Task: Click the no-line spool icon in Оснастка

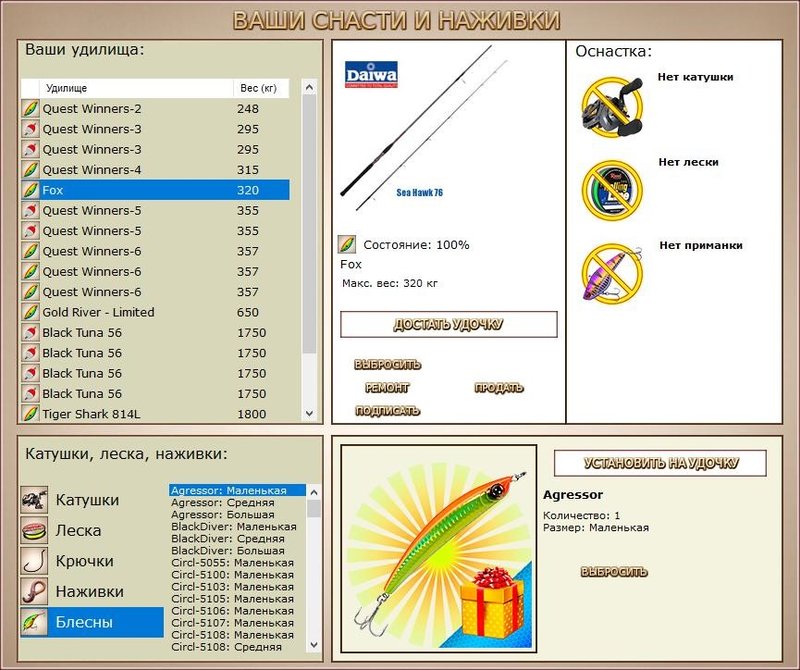Action: 612,190
